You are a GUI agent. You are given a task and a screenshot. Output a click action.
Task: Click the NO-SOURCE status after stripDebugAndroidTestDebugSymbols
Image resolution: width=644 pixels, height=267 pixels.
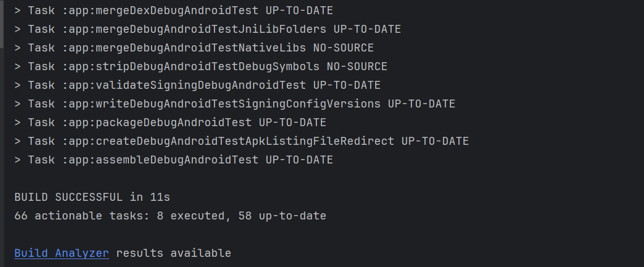(357, 67)
